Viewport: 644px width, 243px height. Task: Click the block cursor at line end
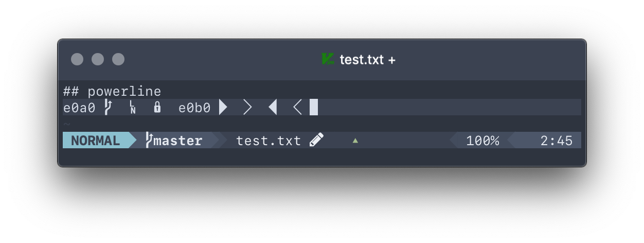314,107
